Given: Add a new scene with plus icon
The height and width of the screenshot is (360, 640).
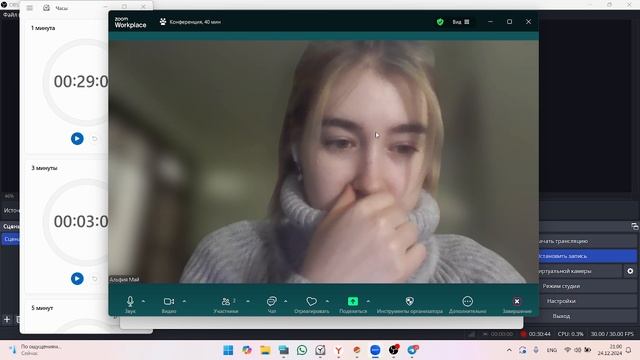Looking at the screenshot, I should click(7, 320).
